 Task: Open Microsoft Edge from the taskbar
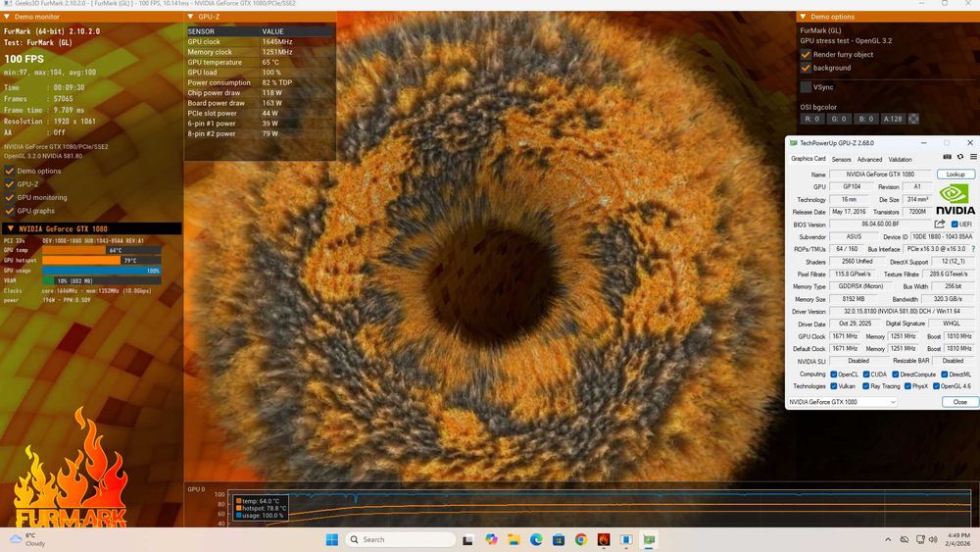(x=536, y=539)
